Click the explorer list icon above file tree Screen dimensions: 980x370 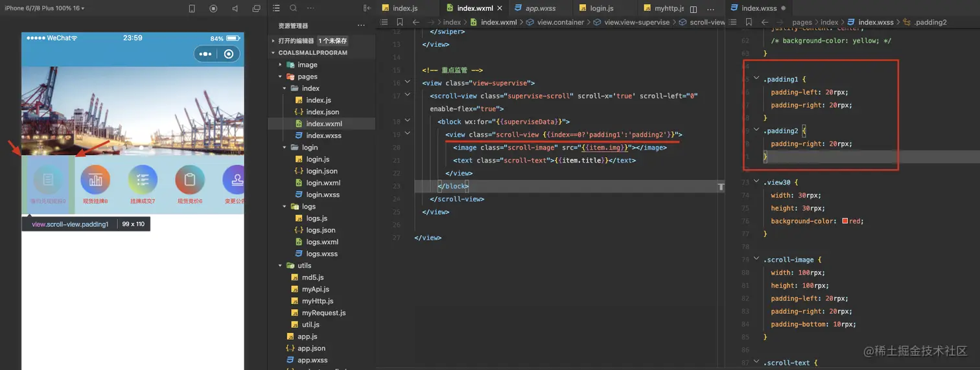click(276, 8)
